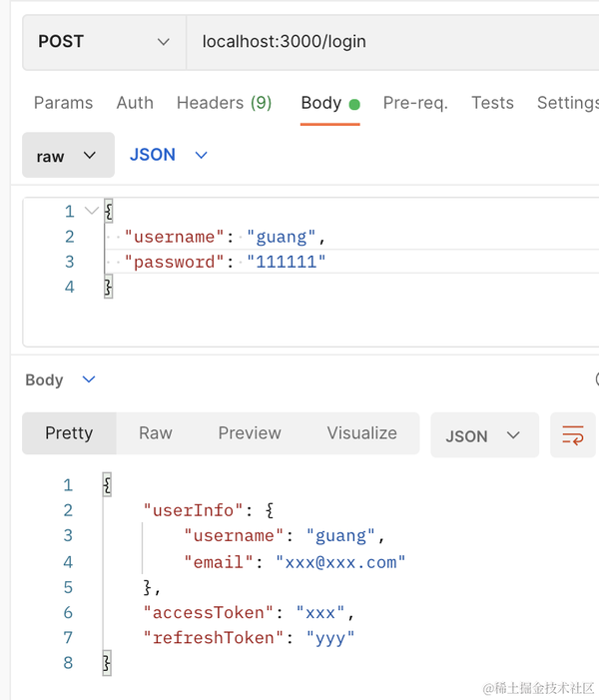Go to the Pre-req. tab
Image resolution: width=599 pixels, height=700 pixels.
[415, 103]
